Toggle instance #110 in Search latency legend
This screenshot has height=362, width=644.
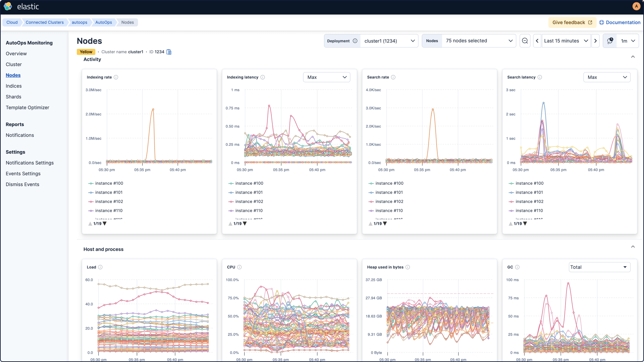tap(529, 210)
